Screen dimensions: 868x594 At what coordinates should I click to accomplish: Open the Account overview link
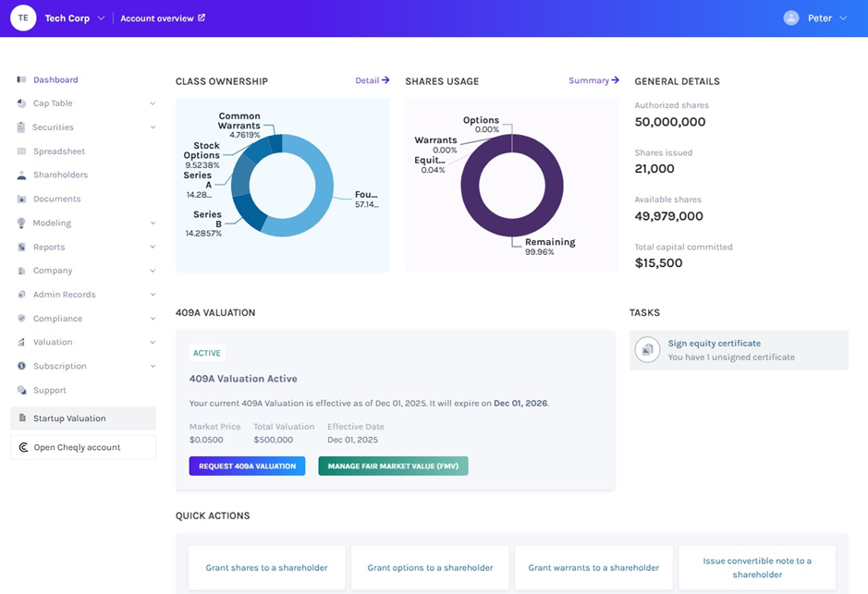pyautogui.click(x=163, y=18)
